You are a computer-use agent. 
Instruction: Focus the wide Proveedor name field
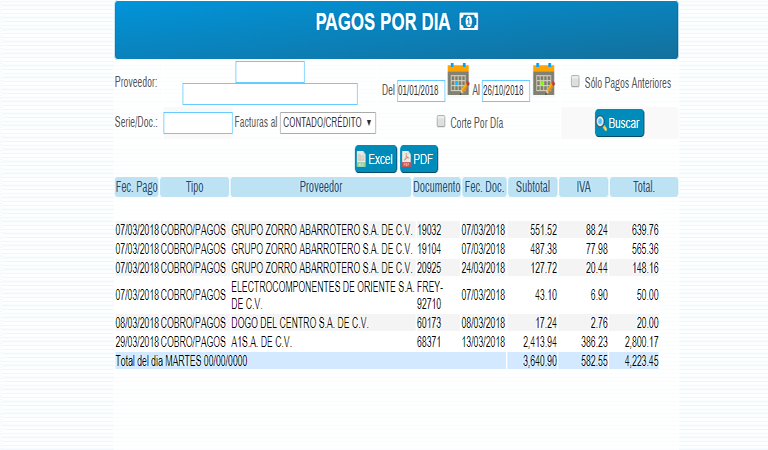pos(270,94)
